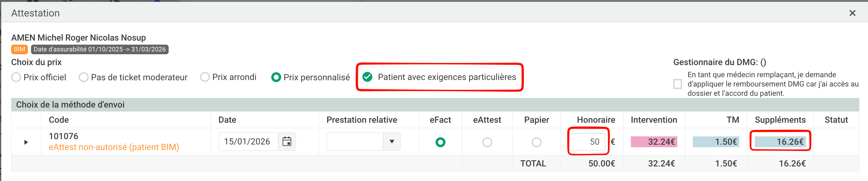Select the eAttest sending method radio
868x181 pixels.
(487, 142)
